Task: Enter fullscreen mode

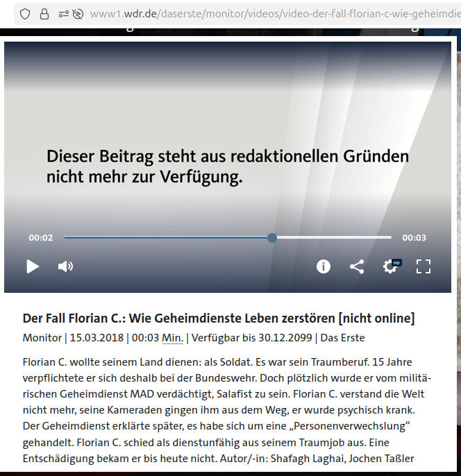Action: [424, 266]
